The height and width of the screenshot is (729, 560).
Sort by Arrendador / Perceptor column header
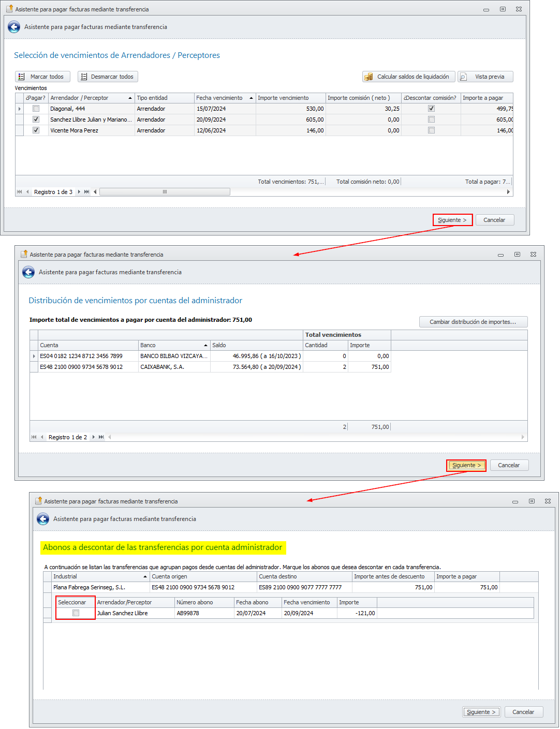point(91,98)
